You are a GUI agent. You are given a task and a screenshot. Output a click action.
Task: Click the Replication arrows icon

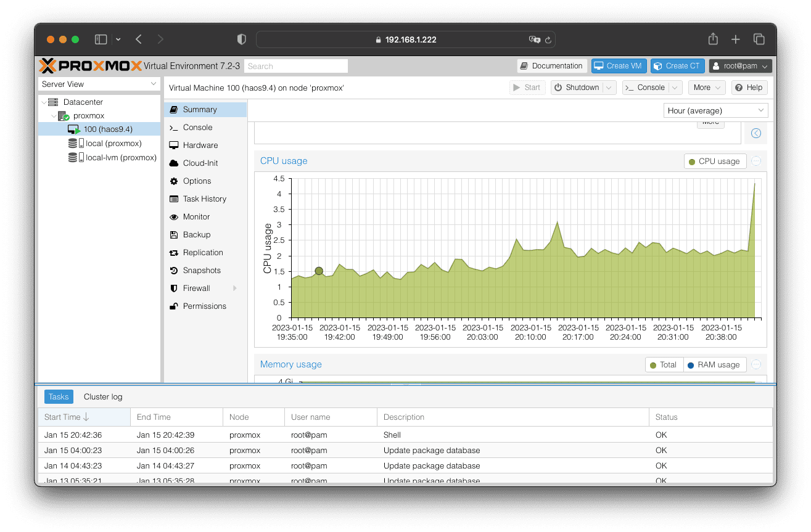click(x=173, y=253)
